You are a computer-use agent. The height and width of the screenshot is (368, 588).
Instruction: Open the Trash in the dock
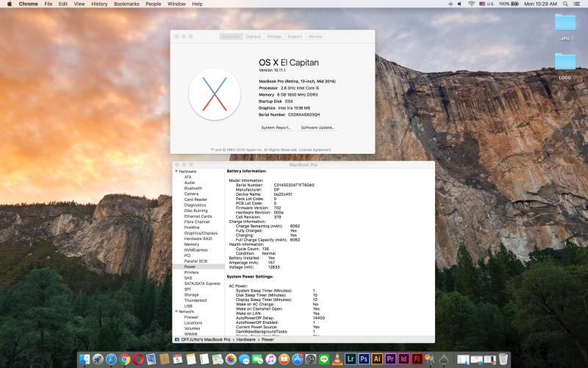503,359
